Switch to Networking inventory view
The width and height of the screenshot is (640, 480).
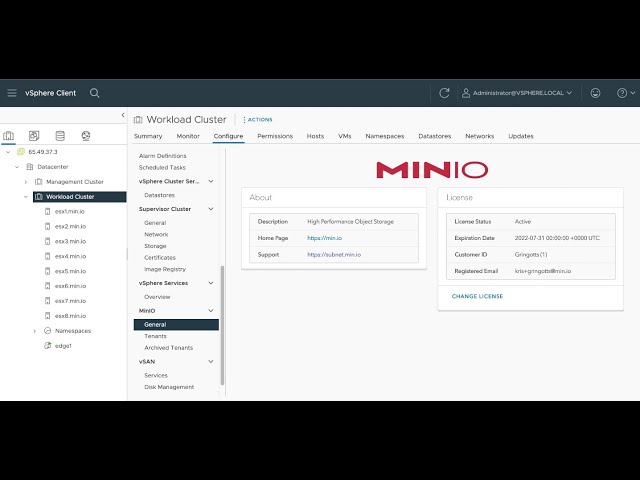coord(86,136)
